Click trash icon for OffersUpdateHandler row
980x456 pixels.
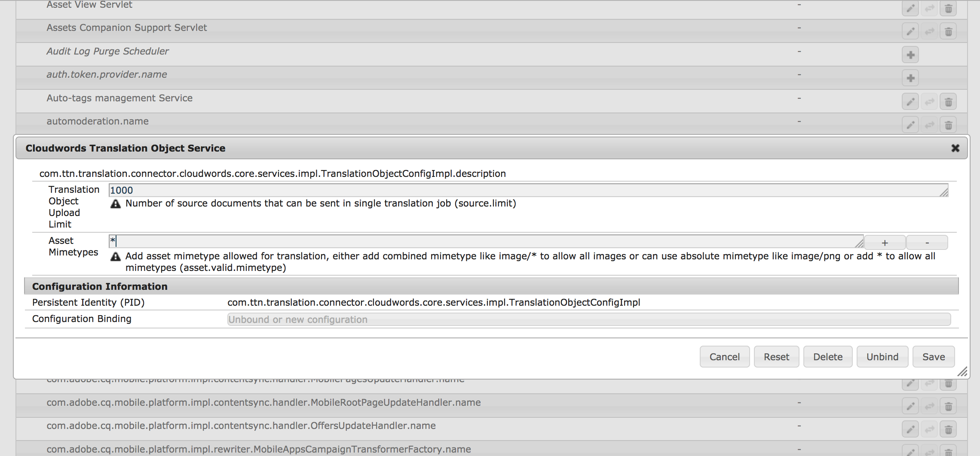(948, 429)
